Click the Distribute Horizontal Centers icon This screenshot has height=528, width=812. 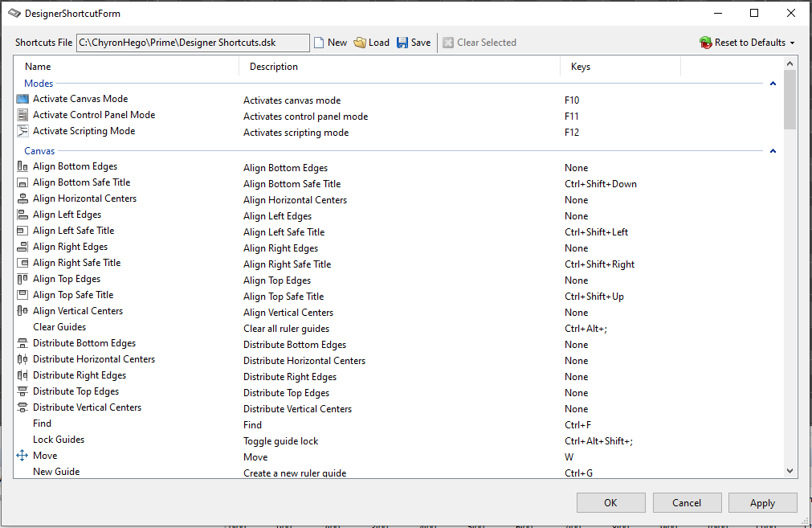(22, 359)
